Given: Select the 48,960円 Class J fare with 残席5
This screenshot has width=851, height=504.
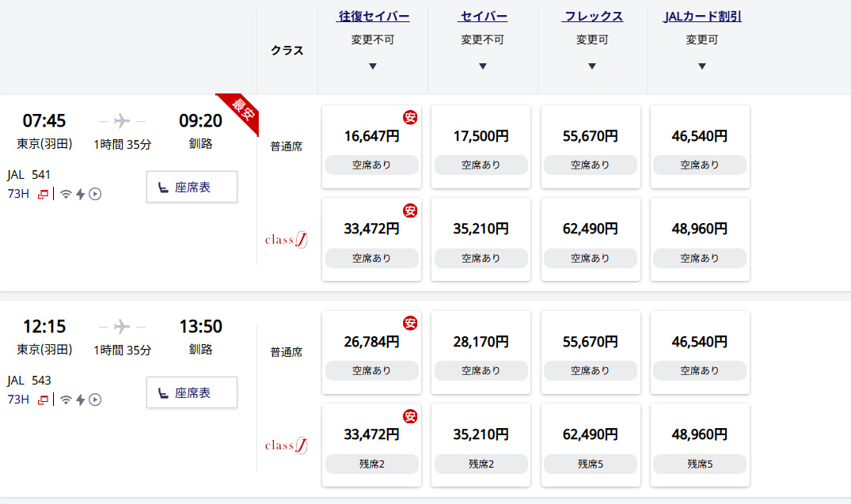Looking at the screenshot, I should [700, 445].
